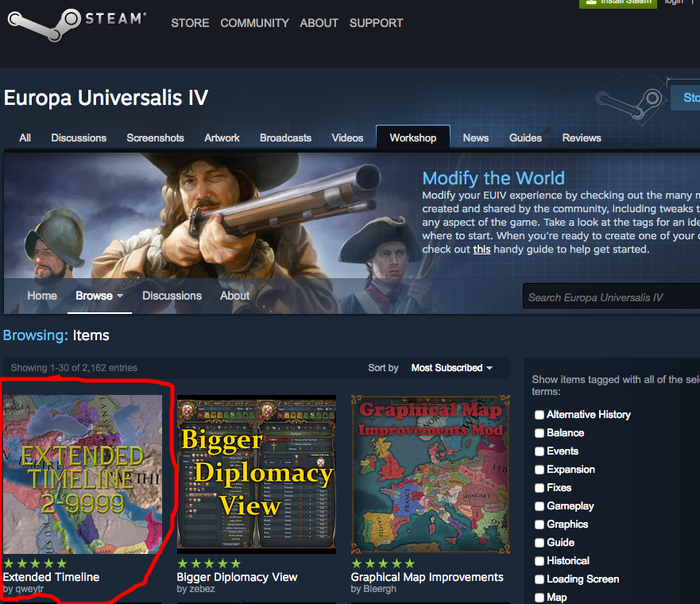View author Bleergh's profile
700x604 pixels.
click(373, 589)
